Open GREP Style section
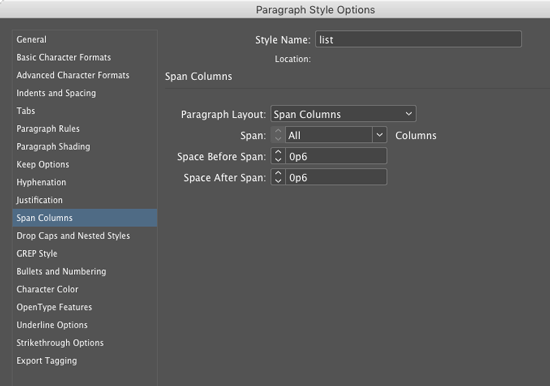Image resolution: width=550 pixels, height=386 pixels. [x=85, y=254]
